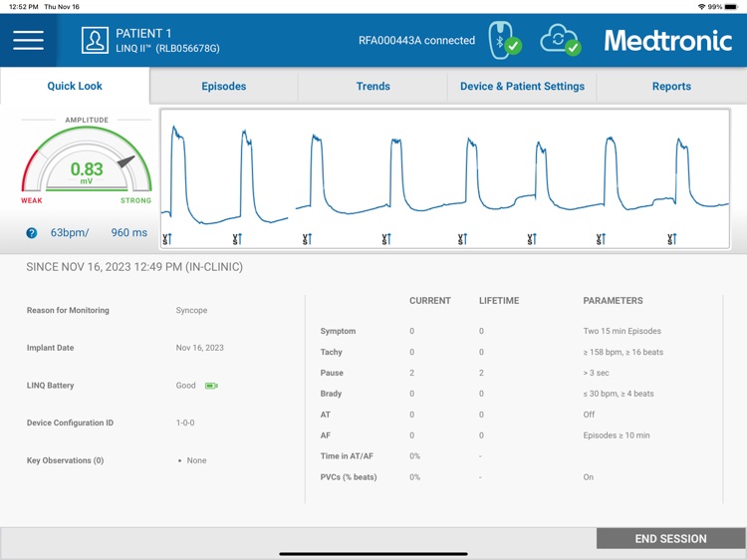Tap the END SESSION button
This screenshot has height=560, width=747.
click(670, 538)
